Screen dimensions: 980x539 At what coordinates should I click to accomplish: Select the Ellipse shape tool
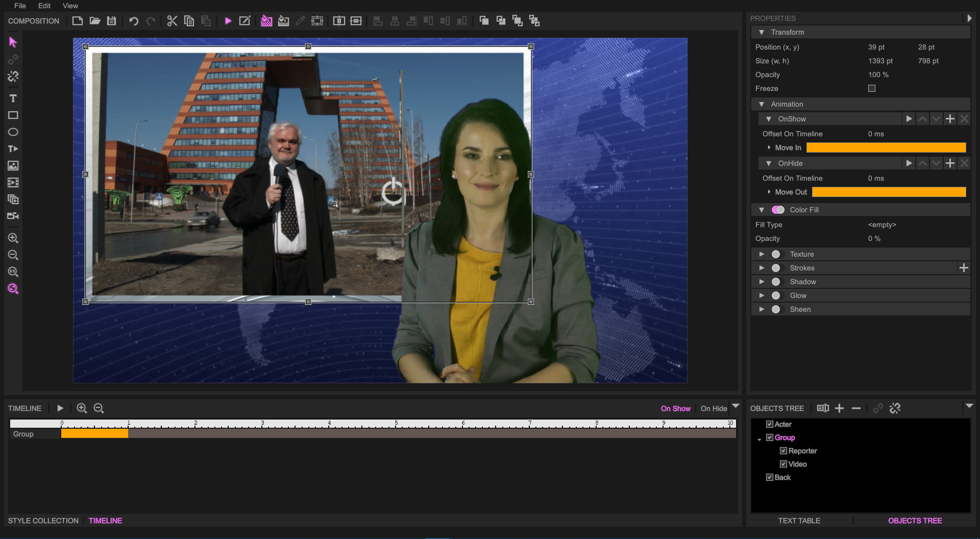pos(13,132)
